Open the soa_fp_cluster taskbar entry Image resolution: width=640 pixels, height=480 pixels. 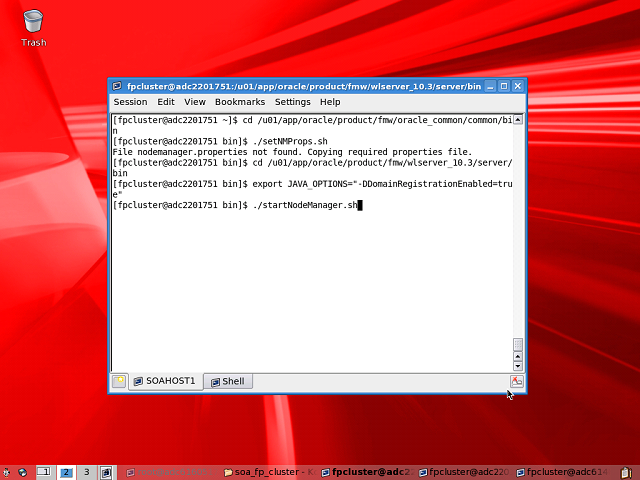(x=269, y=472)
